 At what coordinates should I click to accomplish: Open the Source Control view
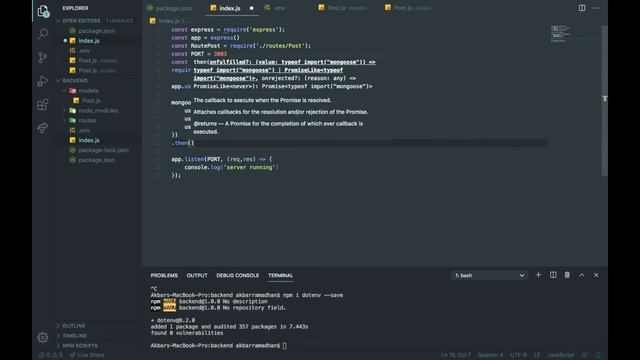(42, 57)
